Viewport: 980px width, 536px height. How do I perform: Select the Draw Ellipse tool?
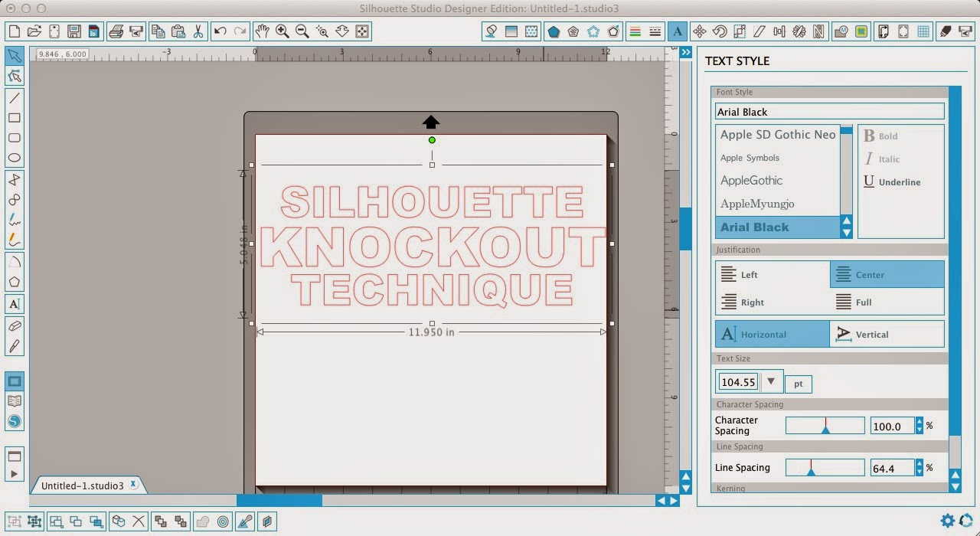point(15,157)
